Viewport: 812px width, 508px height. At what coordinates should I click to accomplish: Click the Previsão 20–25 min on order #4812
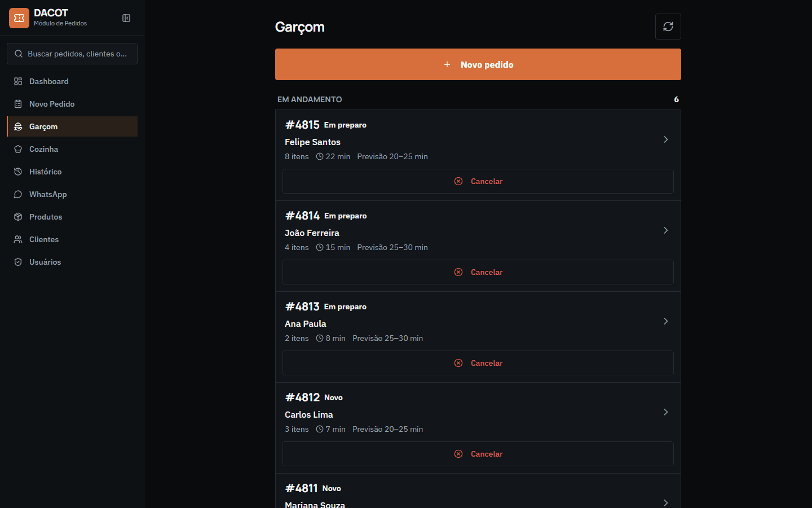(388, 429)
